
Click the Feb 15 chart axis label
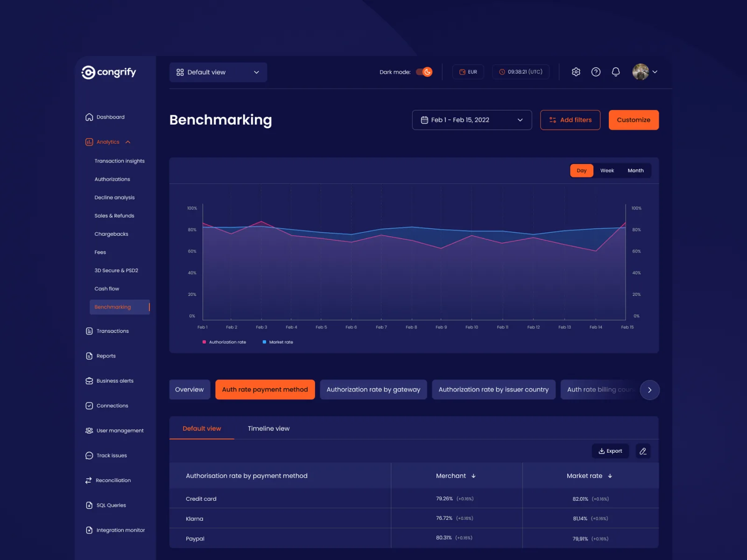627,327
